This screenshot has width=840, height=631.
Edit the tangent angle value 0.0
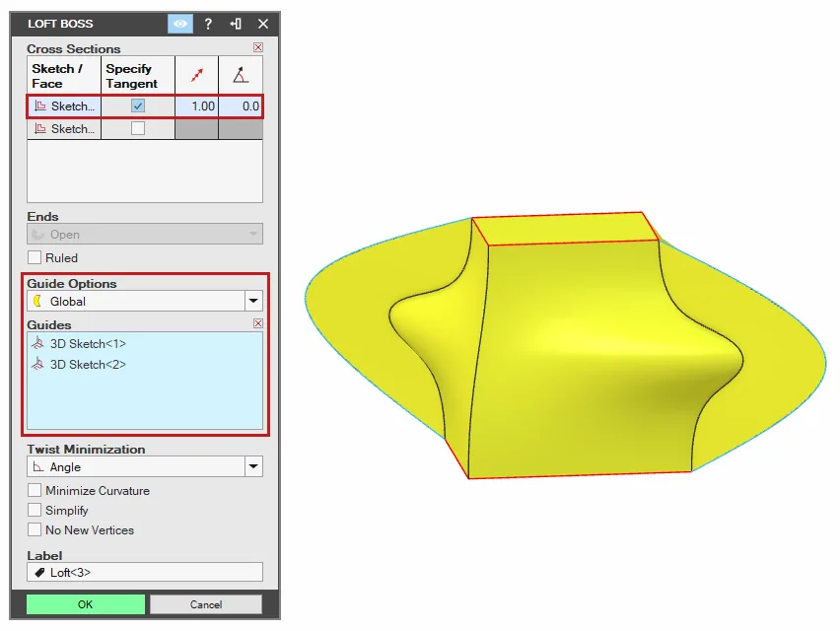pyautogui.click(x=241, y=106)
